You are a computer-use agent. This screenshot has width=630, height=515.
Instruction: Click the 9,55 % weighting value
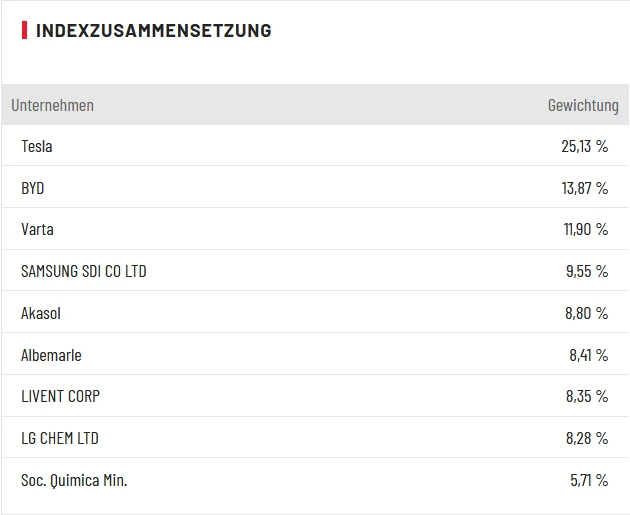[587, 271]
